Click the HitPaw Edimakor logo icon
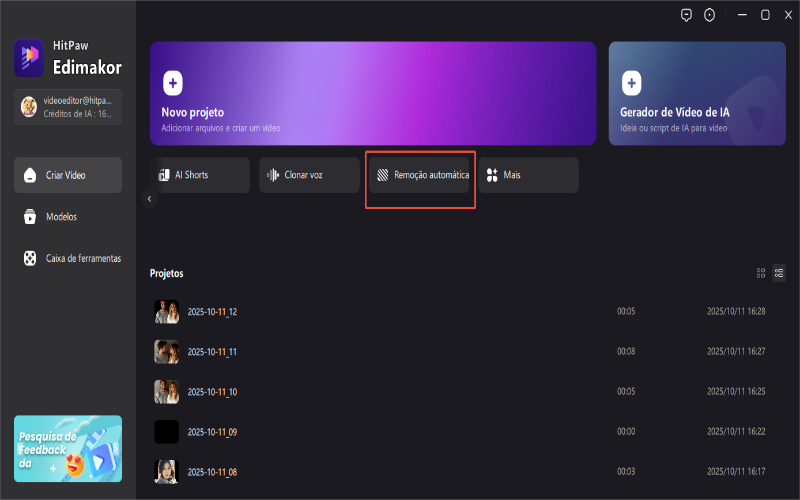The width and height of the screenshot is (800, 500). [x=29, y=58]
